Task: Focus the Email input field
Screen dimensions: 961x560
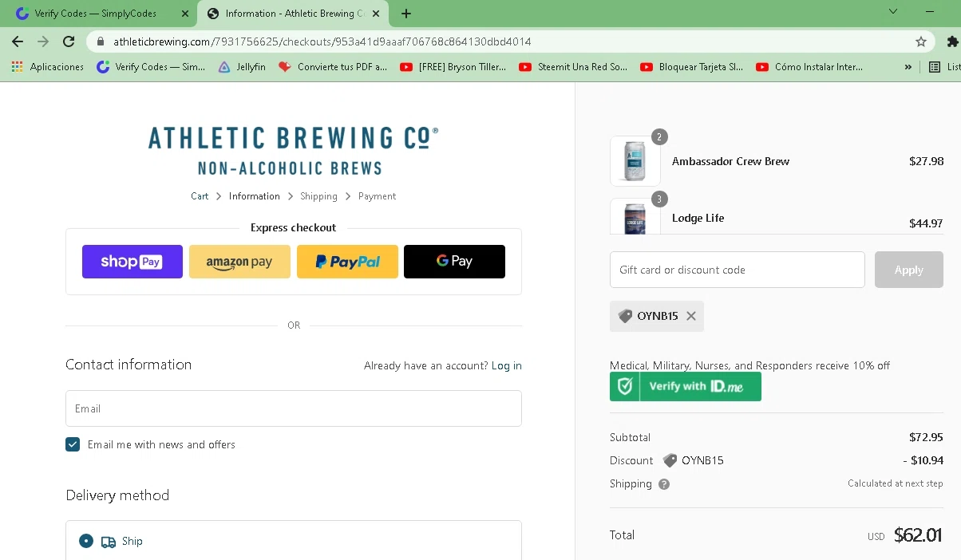Action: [294, 408]
